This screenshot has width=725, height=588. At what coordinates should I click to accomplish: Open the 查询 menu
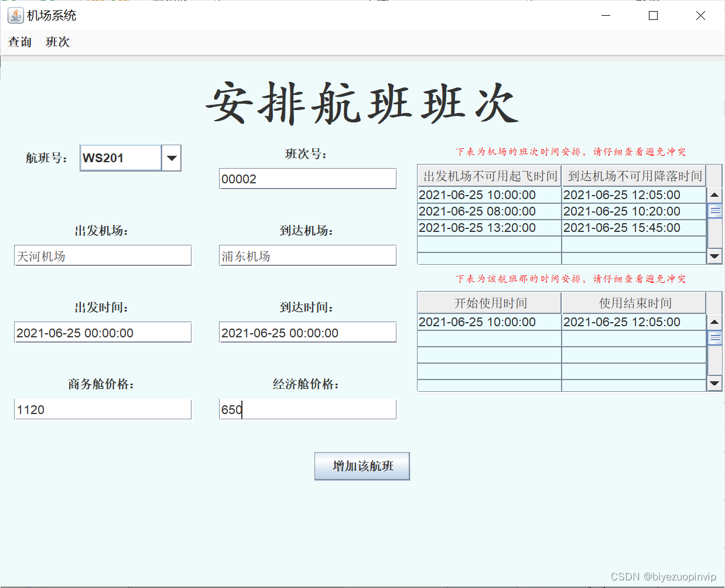(x=19, y=42)
